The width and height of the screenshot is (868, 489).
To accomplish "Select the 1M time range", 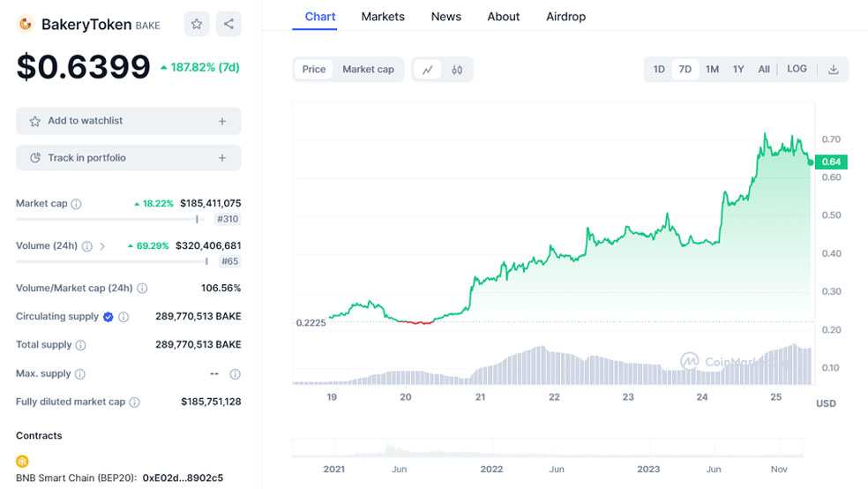I will pos(712,70).
